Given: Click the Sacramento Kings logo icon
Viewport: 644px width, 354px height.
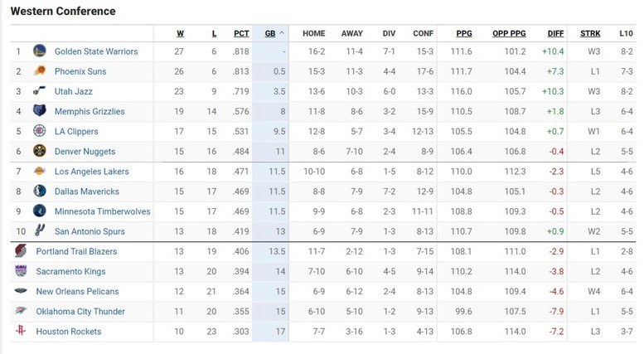Looking at the screenshot, I should click(x=21, y=271).
